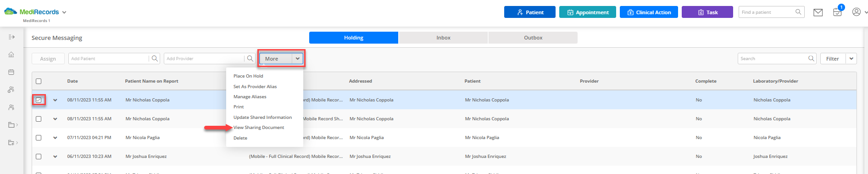868x174 pixels.
Task: Click the Filter button
Action: [x=833, y=59]
